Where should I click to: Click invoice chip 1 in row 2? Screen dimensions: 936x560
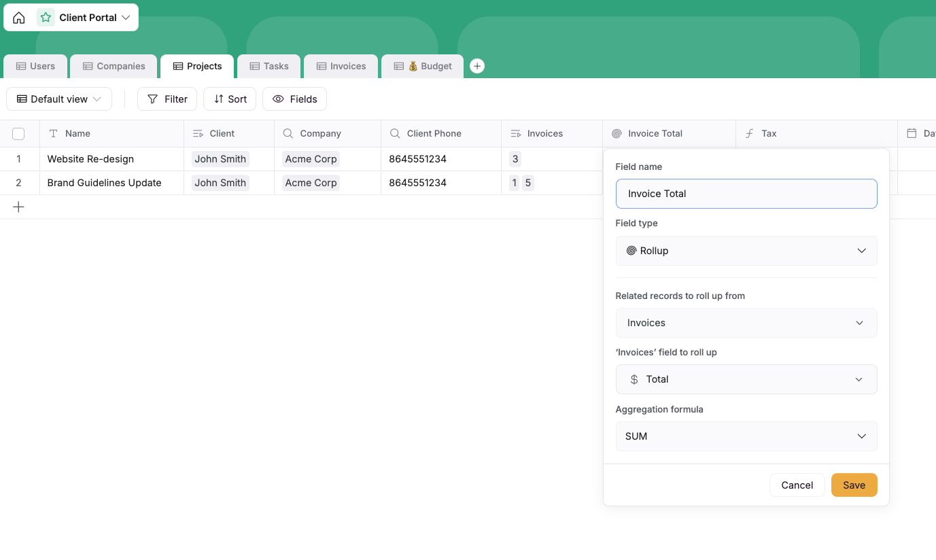(x=515, y=183)
